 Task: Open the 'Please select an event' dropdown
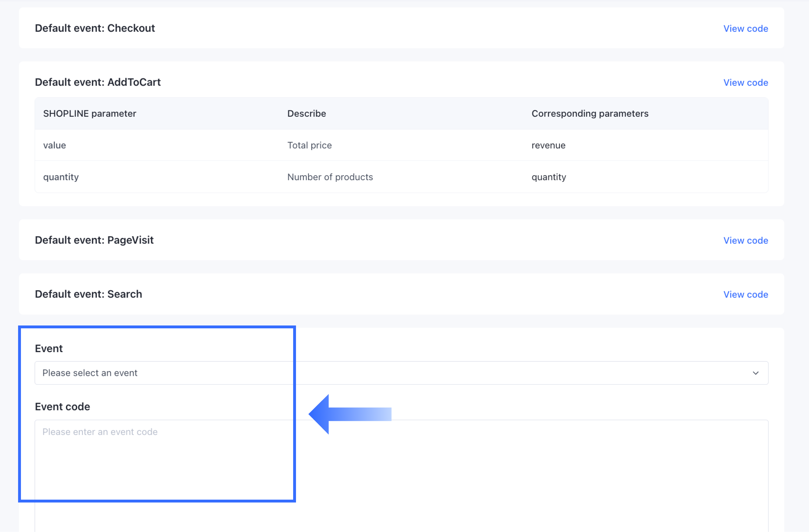coord(401,373)
